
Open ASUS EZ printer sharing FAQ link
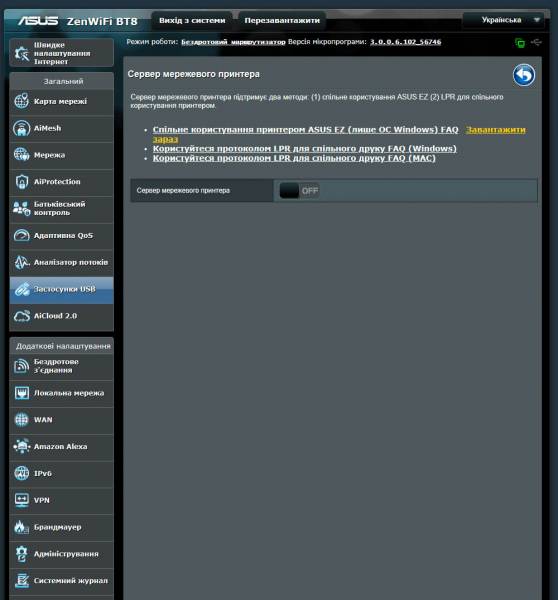point(305,130)
